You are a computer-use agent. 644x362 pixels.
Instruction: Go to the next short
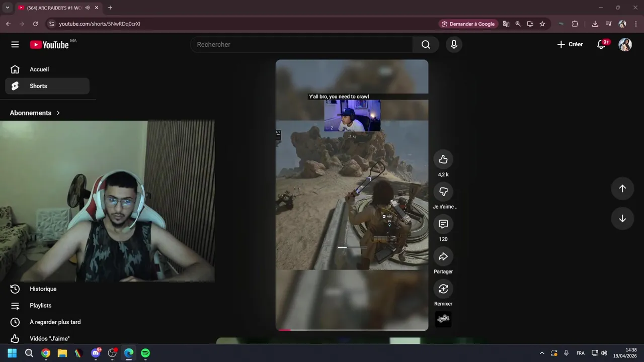tap(622, 219)
